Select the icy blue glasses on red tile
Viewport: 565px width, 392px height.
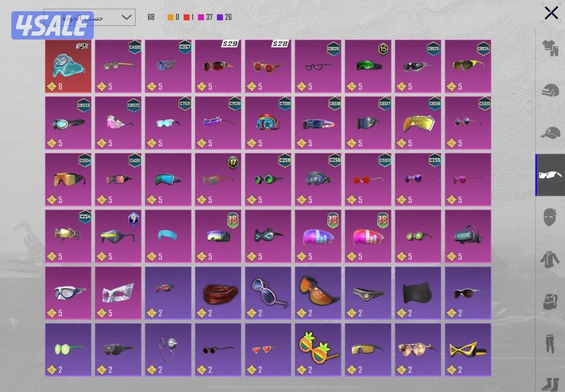pyautogui.click(x=68, y=66)
